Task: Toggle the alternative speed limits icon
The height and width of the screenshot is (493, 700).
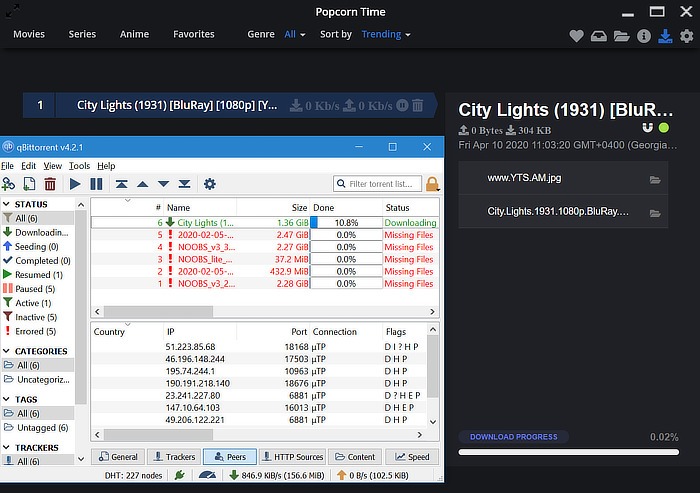Action: click(207, 476)
